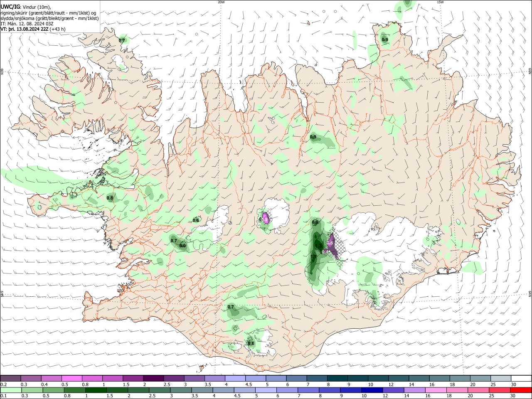The height and width of the screenshot is (399, 532).
Task: Select the greyish-mauve snow swatch labeled 0.2
Action: [10, 378]
